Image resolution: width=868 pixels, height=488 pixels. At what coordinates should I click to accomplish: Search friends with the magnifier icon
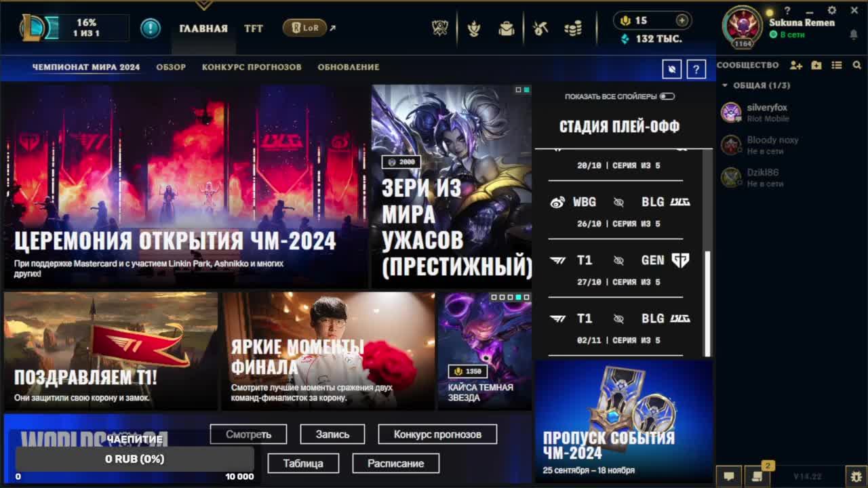tap(857, 65)
